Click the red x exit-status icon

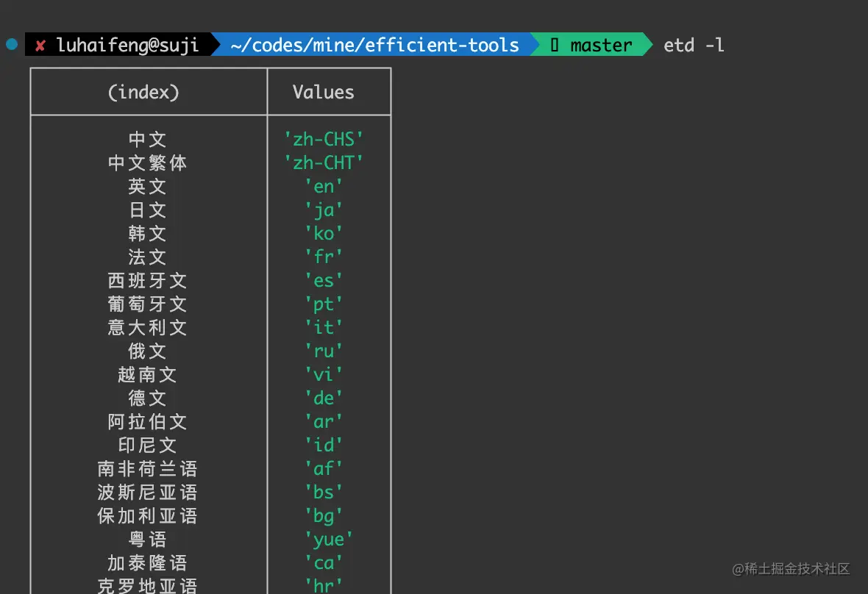(x=40, y=46)
